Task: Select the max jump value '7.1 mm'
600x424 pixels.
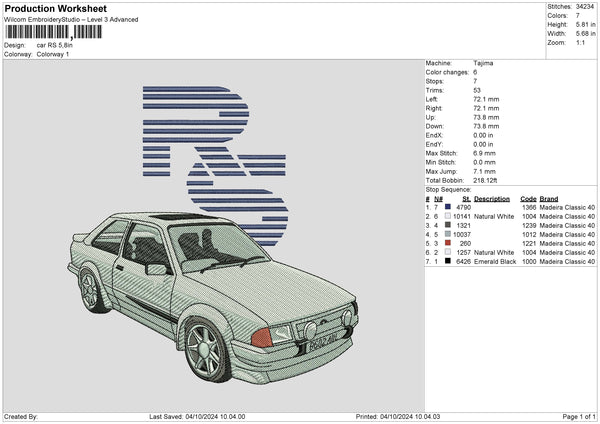Action: point(484,171)
